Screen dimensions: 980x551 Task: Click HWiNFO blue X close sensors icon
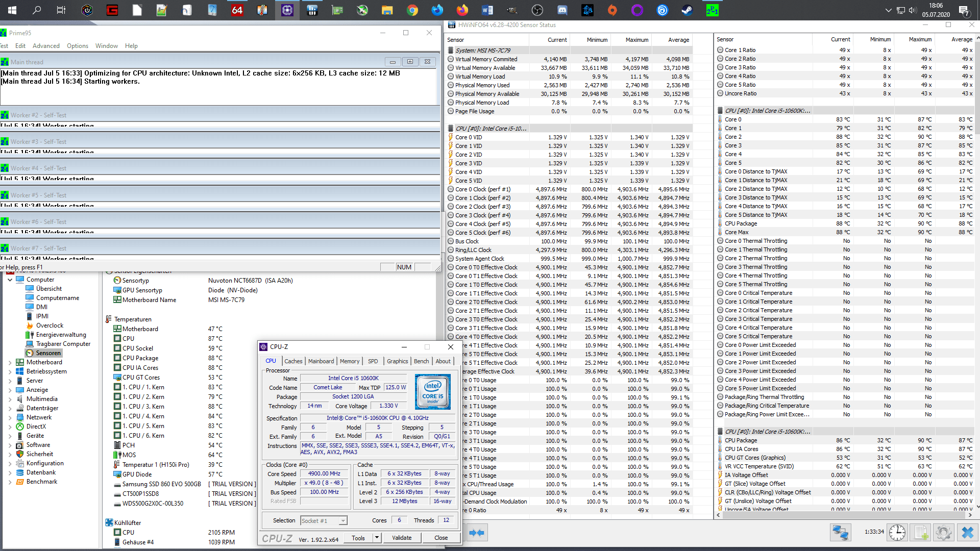tap(967, 533)
